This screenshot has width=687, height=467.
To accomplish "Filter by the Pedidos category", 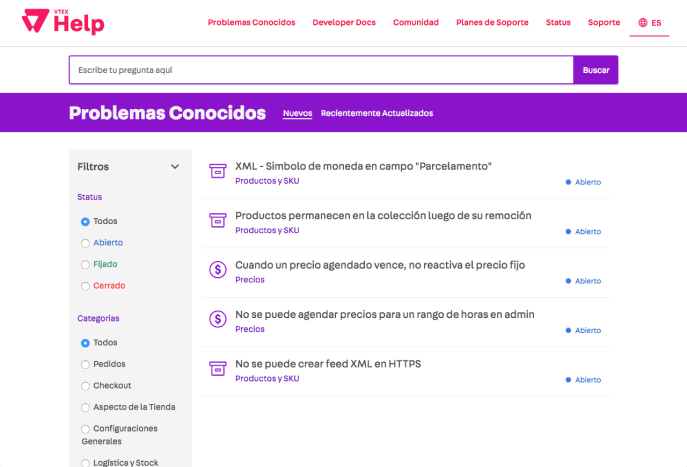I will point(85,364).
